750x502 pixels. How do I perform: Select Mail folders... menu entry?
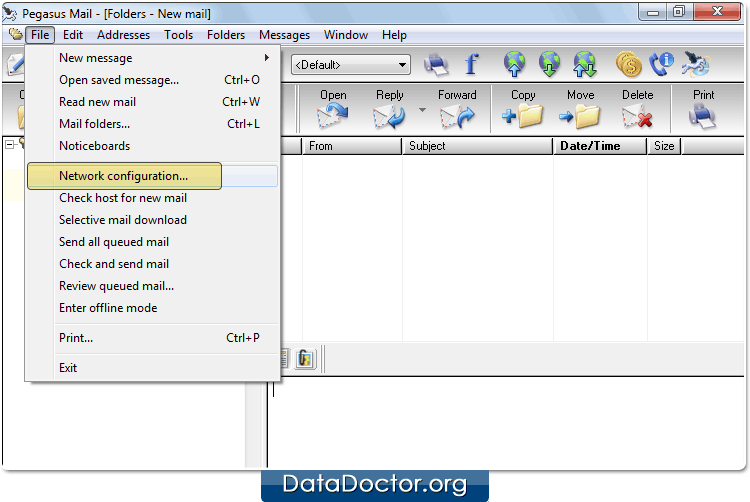pyautogui.click(x=153, y=124)
